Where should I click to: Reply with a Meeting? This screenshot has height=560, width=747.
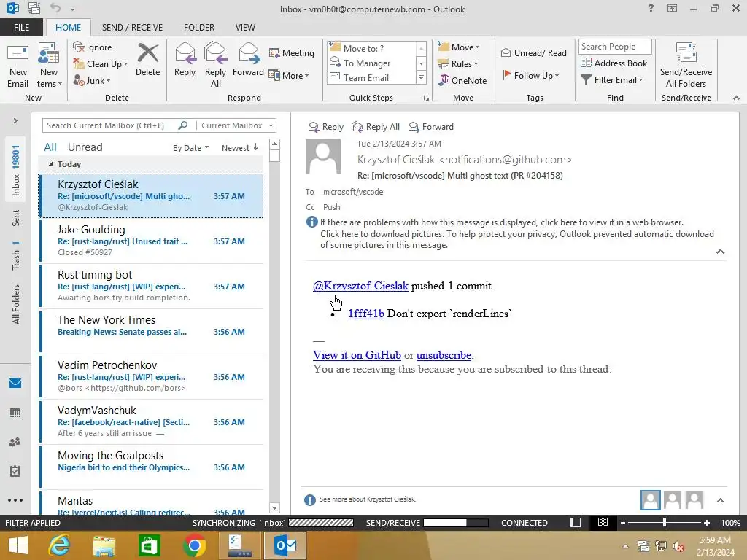(x=292, y=52)
